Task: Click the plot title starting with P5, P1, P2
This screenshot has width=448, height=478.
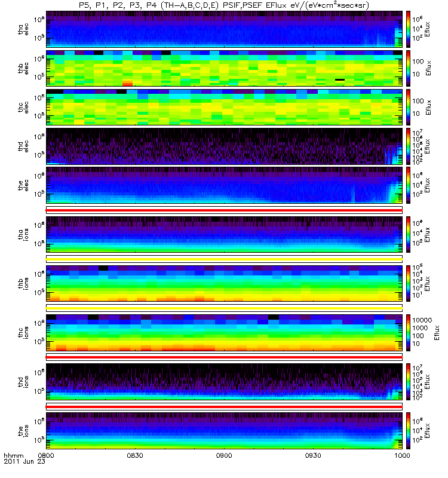Action: [223, 5]
